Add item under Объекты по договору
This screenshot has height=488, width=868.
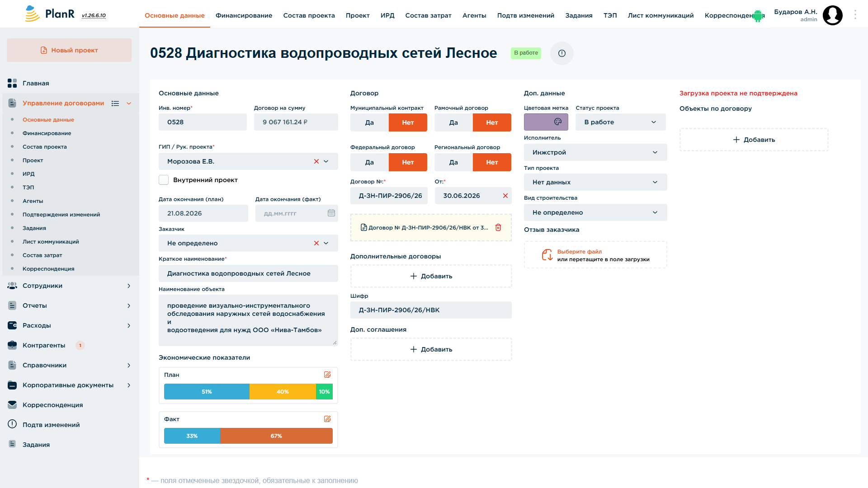coord(754,140)
